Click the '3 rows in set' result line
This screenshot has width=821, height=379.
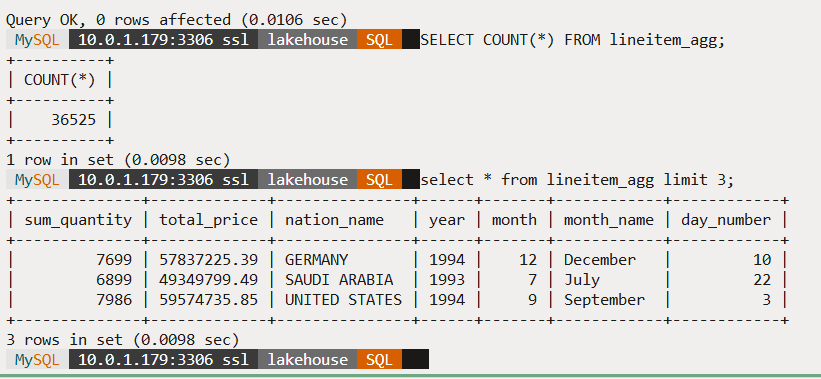[123, 340]
